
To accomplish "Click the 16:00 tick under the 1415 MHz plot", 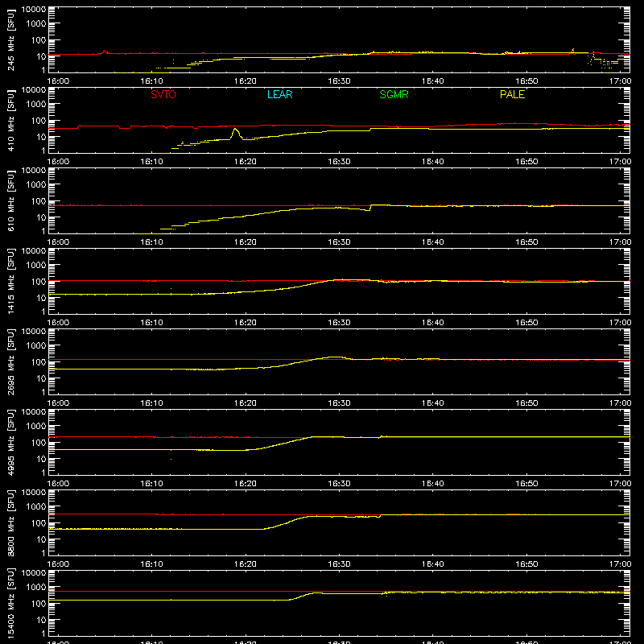I will pyautogui.click(x=58, y=323).
